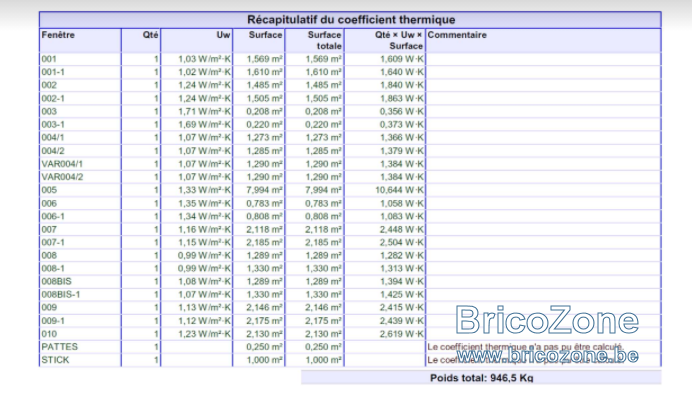Image resolution: width=692 pixels, height=399 pixels.
Task: Click result value '2,504 W·K'
Action: click(x=402, y=242)
